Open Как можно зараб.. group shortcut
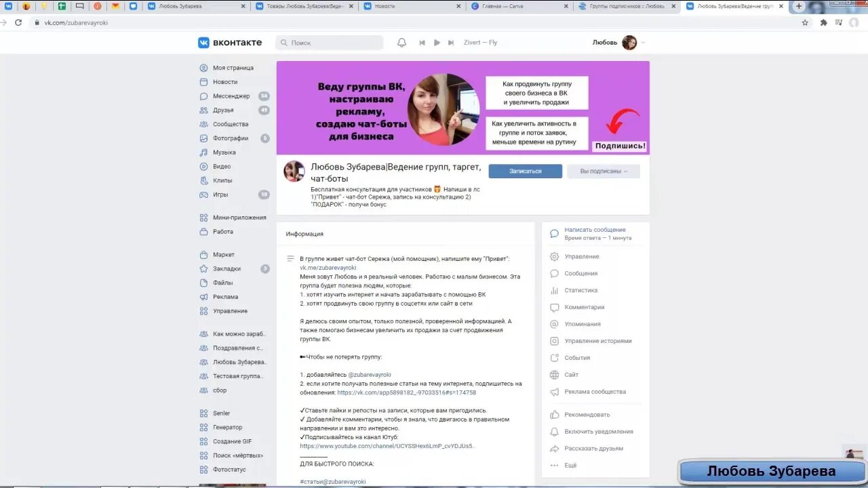This screenshot has height=488, width=868. pyautogui.click(x=239, y=334)
